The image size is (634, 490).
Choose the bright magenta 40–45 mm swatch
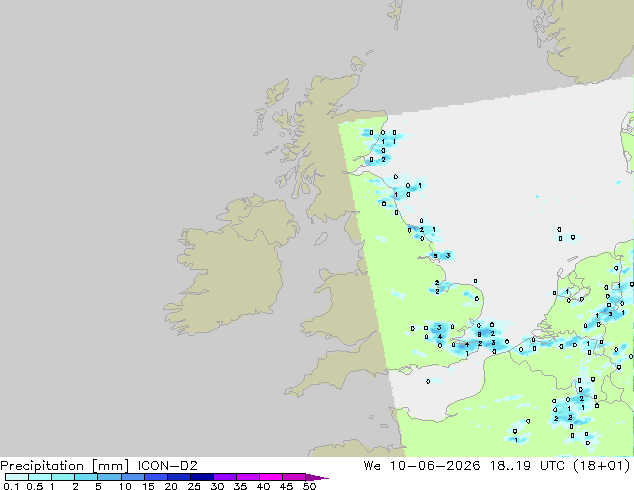pos(271,477)
